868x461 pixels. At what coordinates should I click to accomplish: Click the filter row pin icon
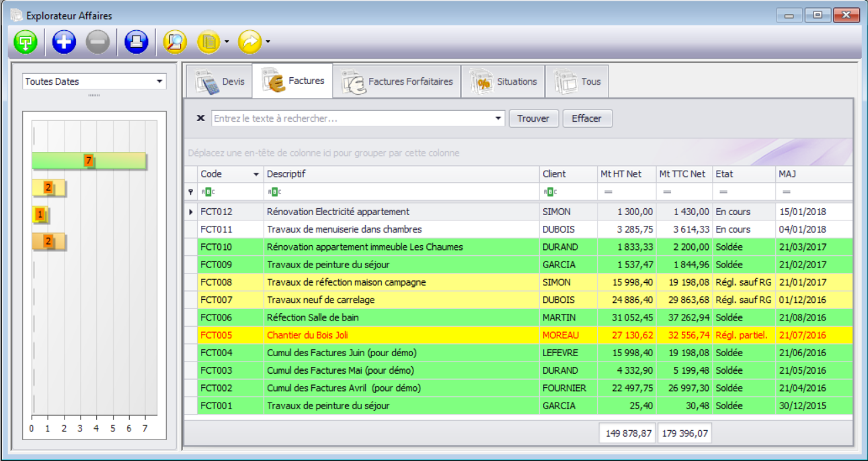[x=190, y=192]
